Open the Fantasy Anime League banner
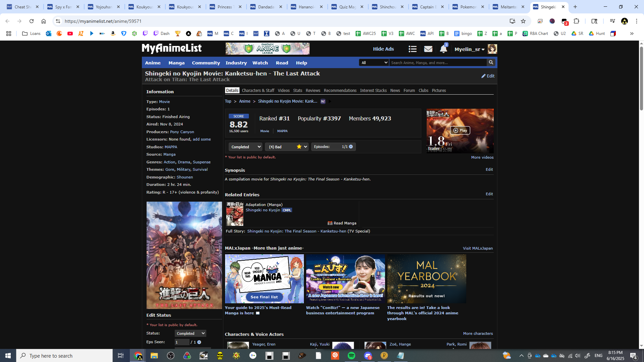The width and height of the screenshot is (644, 362). point(268,49)
